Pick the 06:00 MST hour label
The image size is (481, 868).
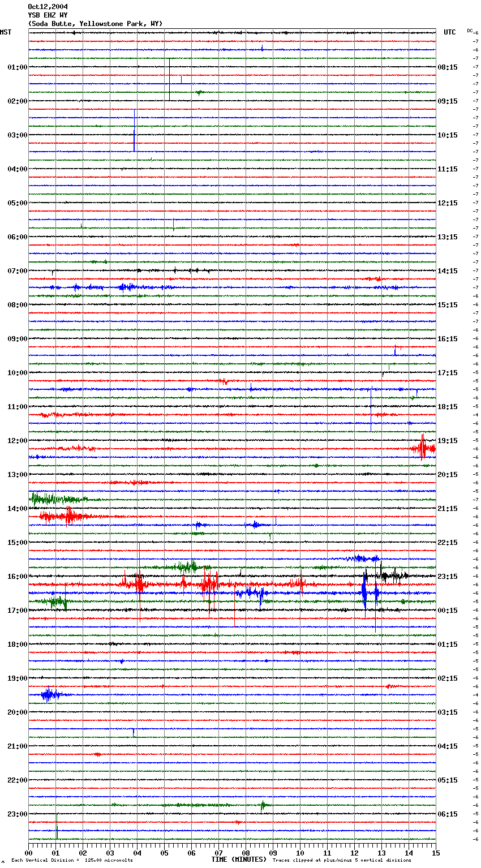point(18,237)
